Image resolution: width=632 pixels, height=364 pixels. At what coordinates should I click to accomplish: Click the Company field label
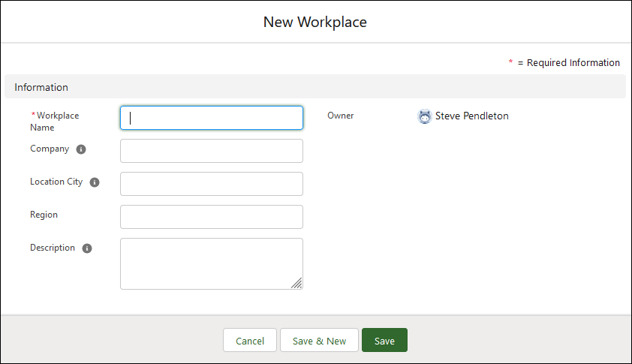tap(50, 149)
